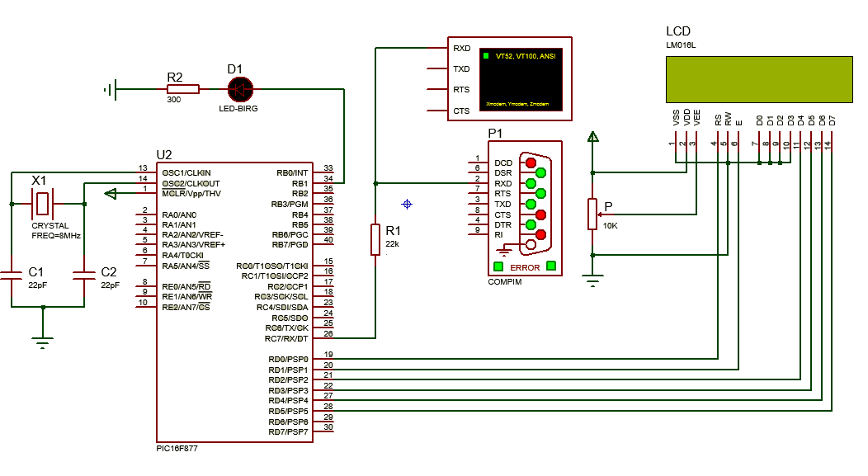Click the LCD D7 pin label
The image size is (868, 476).
pyautogui.click(x=832, y=120)
